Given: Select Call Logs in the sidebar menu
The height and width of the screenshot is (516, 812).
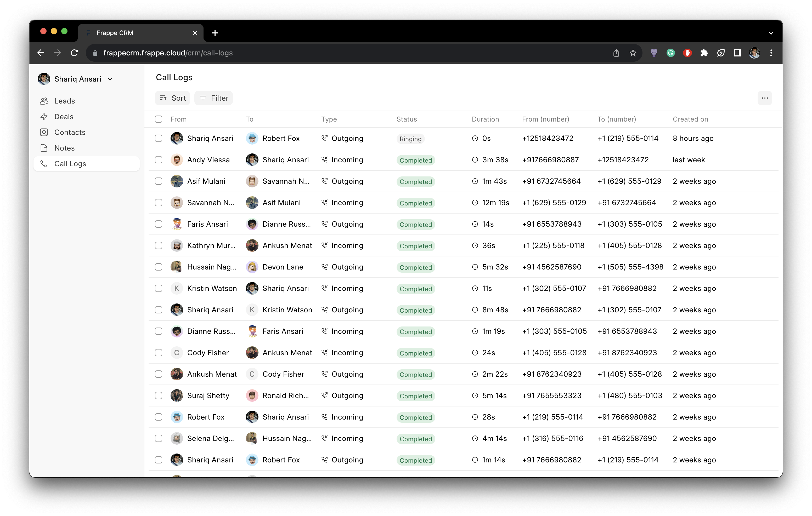Looking at the screenshot, I should pos(70,163).
